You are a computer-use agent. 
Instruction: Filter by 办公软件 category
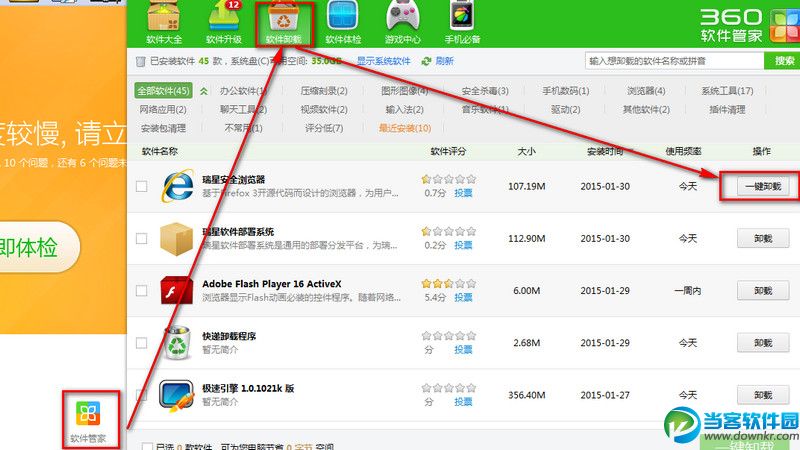243,91
